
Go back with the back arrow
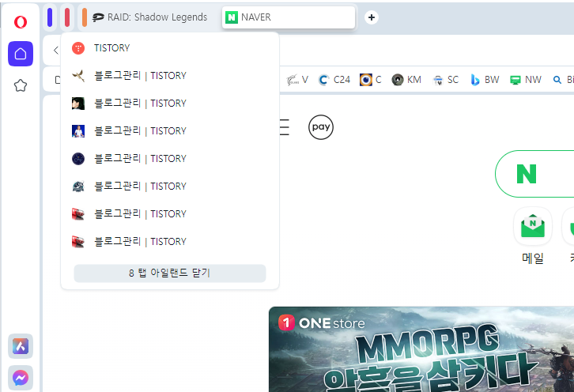pyautogui.click(x=55, y=50)
